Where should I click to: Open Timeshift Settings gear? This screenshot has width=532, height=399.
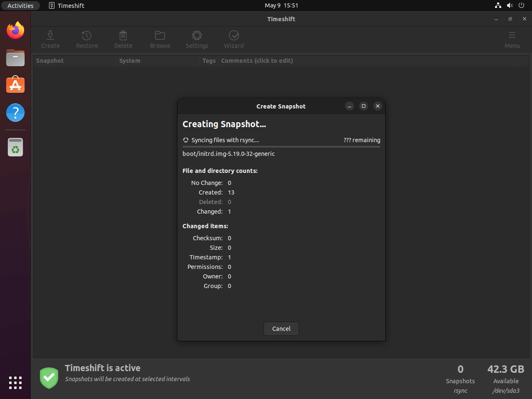coord(197,39)
